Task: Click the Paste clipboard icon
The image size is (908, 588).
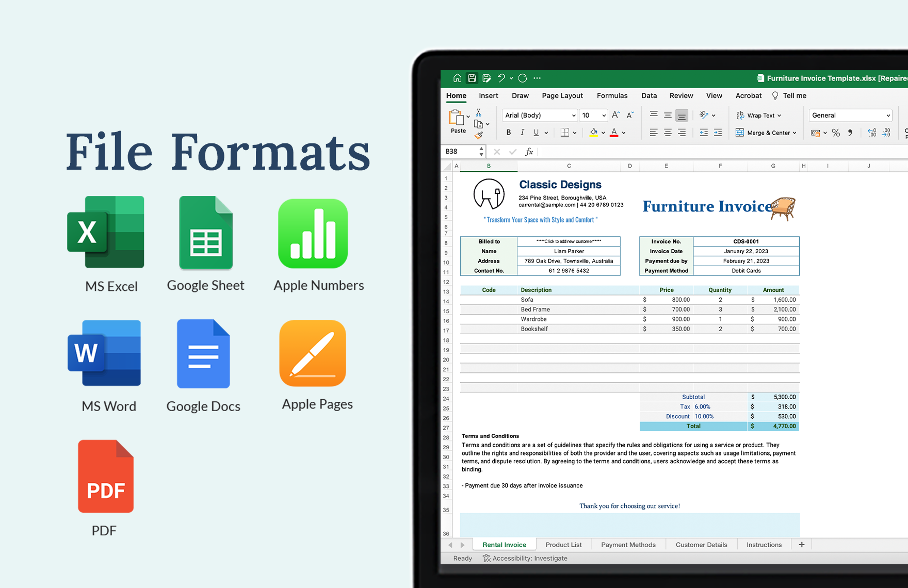Action: [457, 118]
